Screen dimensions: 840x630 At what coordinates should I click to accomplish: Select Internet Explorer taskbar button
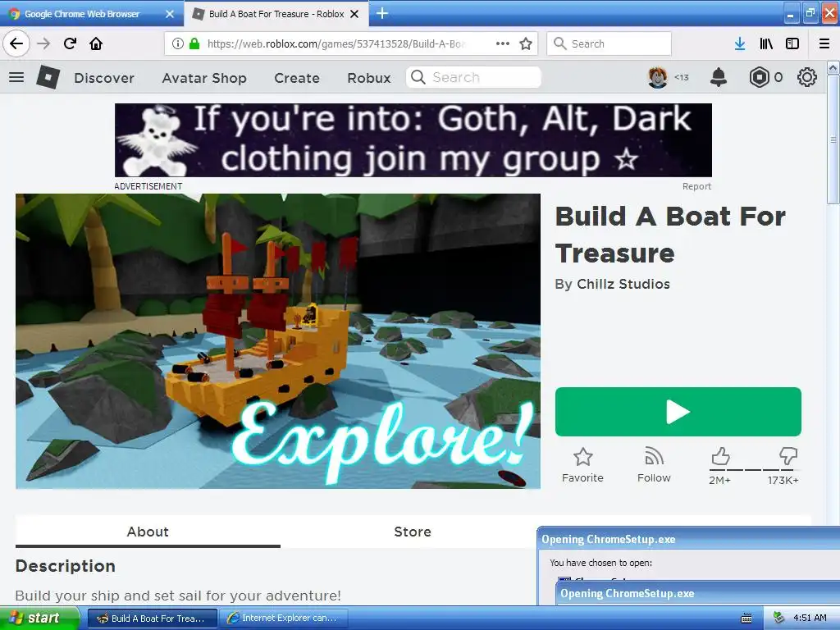(283, 619)
